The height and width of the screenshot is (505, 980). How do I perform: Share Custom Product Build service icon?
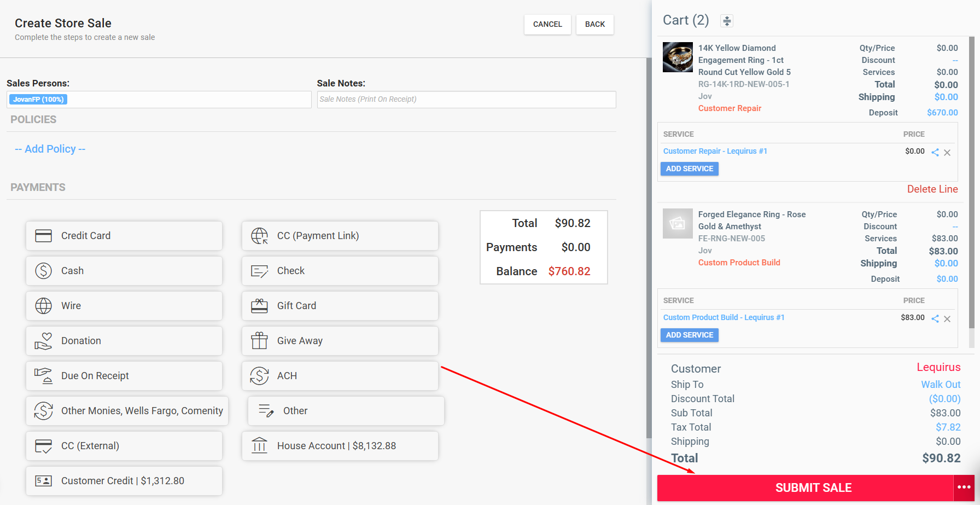point(935,319)
